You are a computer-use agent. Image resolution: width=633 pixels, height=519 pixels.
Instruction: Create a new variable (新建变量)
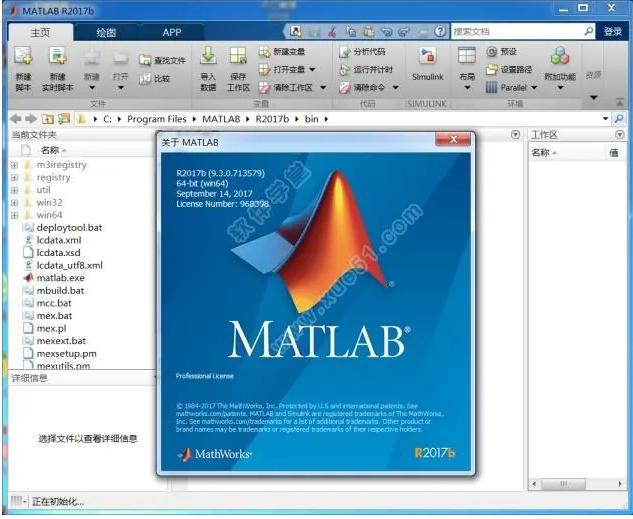[x=282, y=52]
